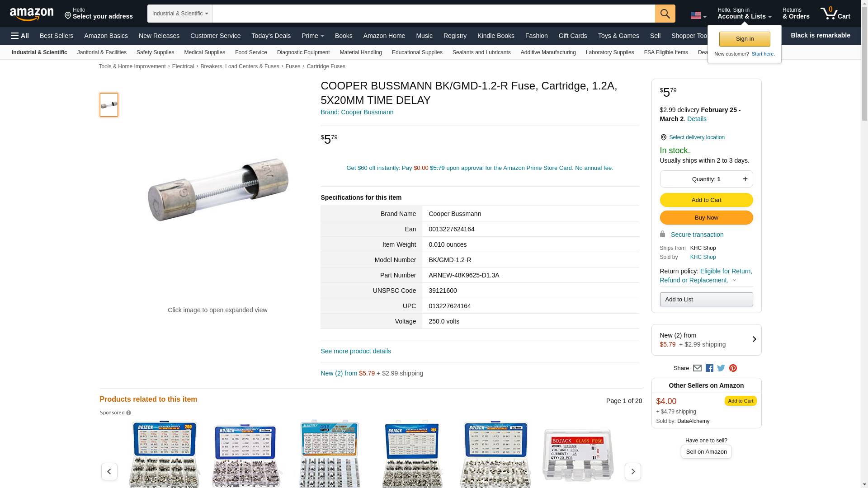The height and width of the screenshot is (488, 868).
Task: Click the yellow Add to Cart button
Action: 706,200
